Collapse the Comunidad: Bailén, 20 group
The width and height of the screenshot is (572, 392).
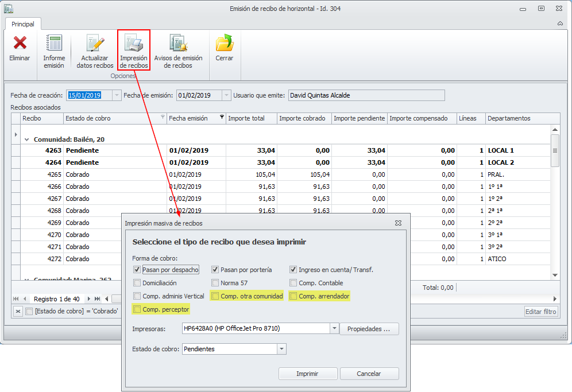coord(26,139)
